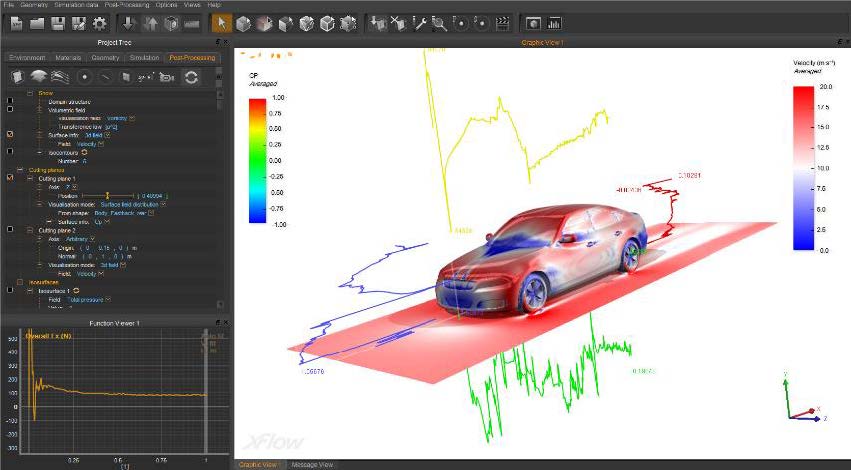Open the gear settings icon in toolbar
This screenshot has height=470, width=851.
coord(100,22)
